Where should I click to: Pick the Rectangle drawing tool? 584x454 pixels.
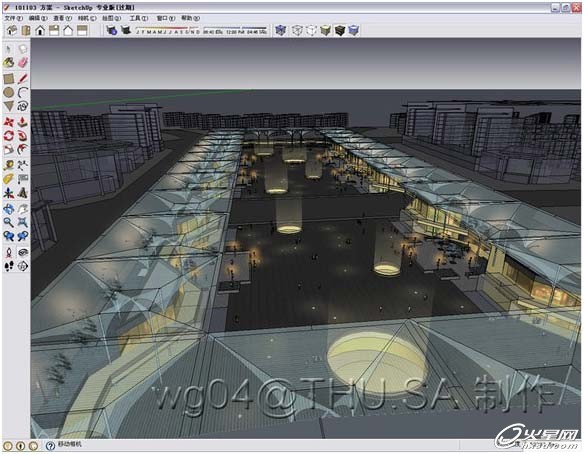(x=9, y=79)
